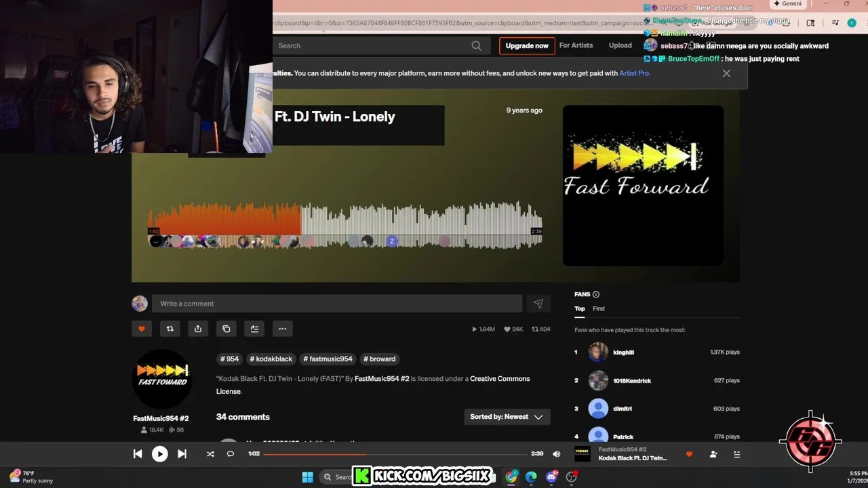Repost the track using the repost icon
This screenshot has height=488, width=868.
[x=170, y=329]
